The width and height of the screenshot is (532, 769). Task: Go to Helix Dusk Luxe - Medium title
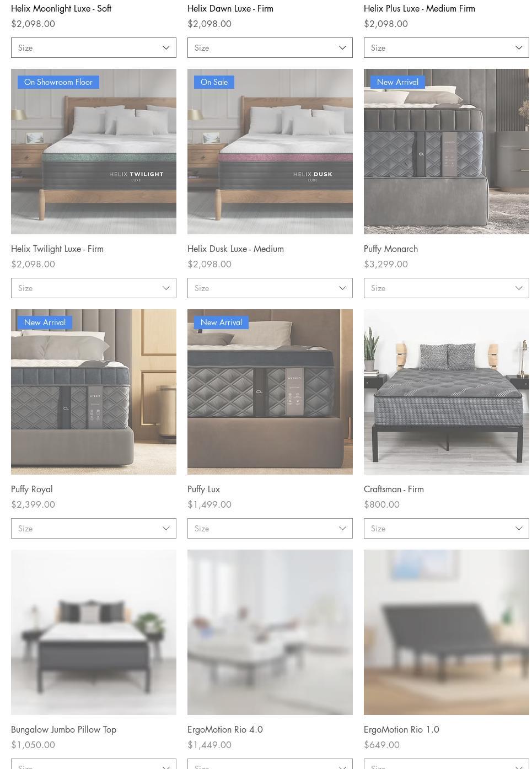point(235,249)
